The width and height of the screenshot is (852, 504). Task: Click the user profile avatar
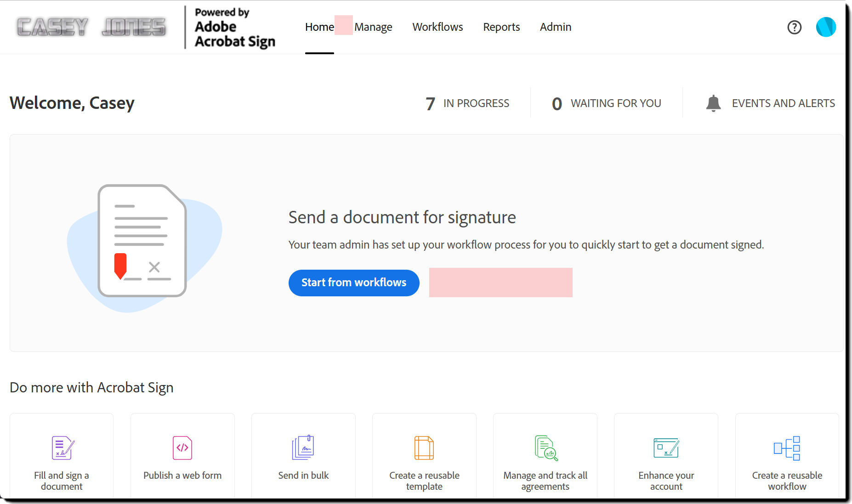[826, 27]
